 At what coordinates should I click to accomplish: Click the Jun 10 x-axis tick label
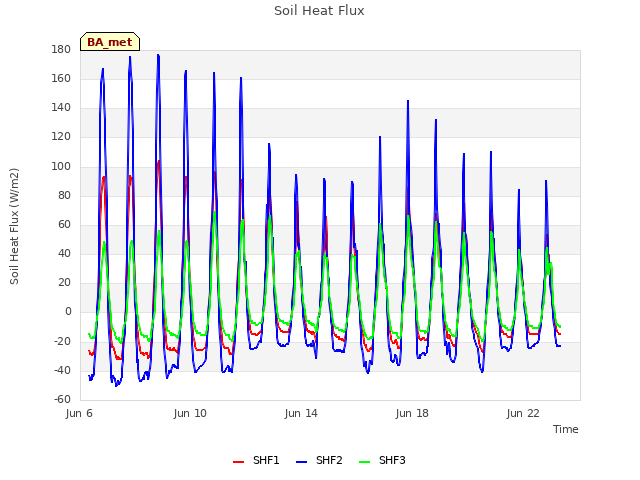pos(190,413)
